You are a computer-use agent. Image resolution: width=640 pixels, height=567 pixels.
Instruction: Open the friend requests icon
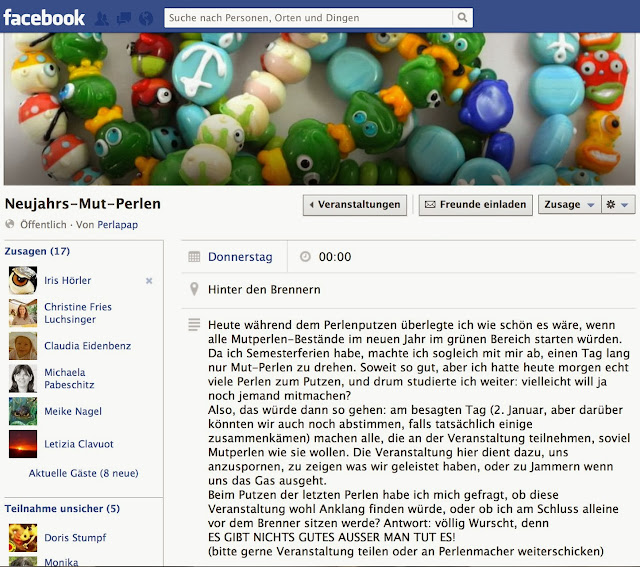[x=102, y=18]
